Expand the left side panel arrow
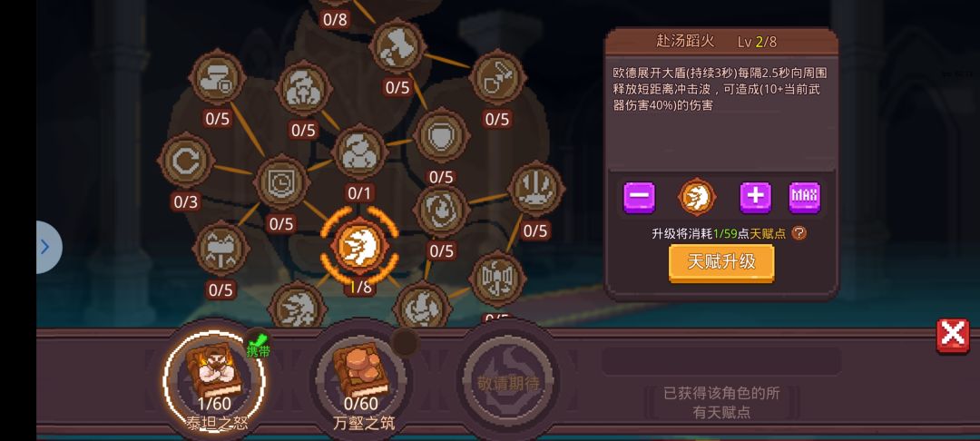980x441 pixels. click(47, 248)
